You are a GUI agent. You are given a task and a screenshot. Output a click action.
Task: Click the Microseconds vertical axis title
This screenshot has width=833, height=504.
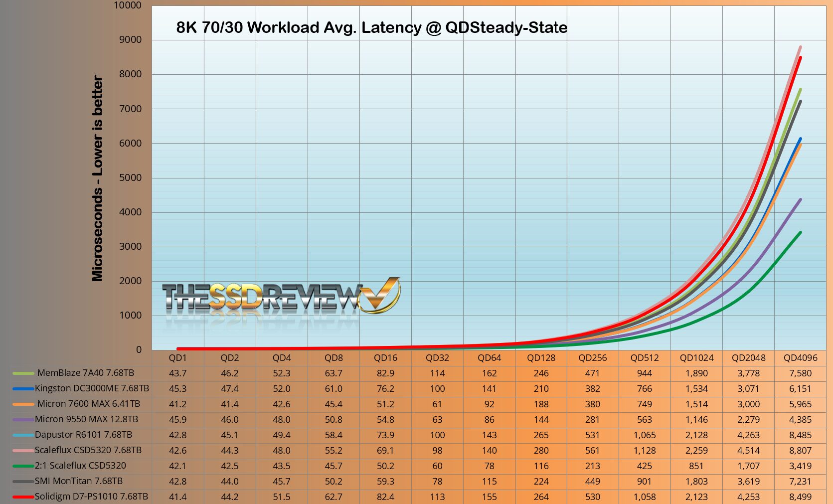tap(97, 178)
